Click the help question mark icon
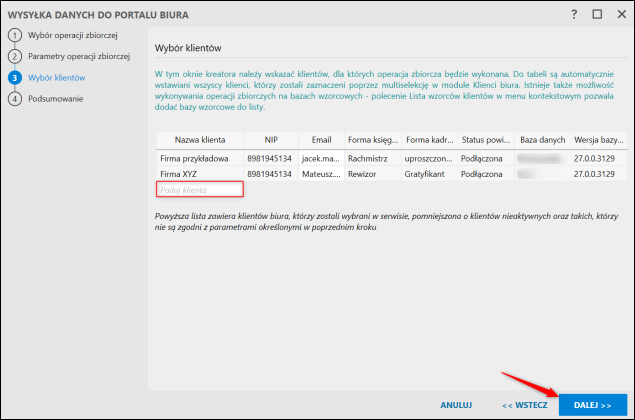Viewport: 635px width, 420px height. point(574,15)
